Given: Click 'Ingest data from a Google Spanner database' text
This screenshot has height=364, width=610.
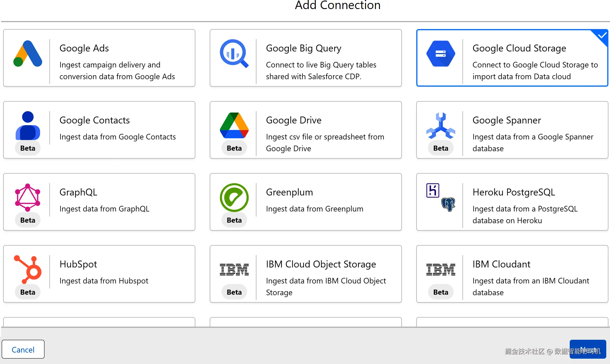Looking at the screenshot, I should point(533,142).
